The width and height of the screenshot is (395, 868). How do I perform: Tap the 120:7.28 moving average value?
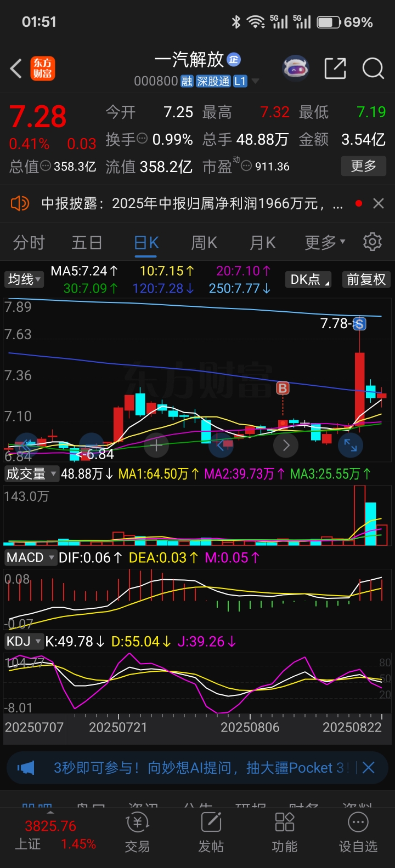[x=163, y=288]
